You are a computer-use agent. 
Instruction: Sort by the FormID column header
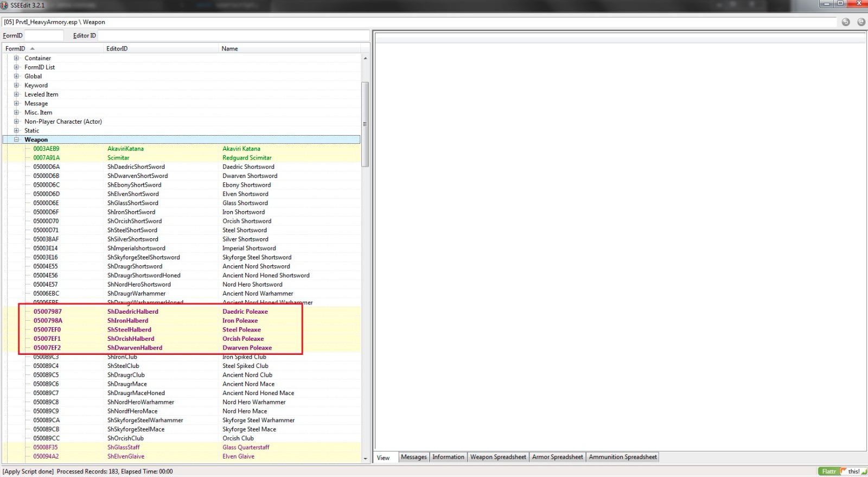[x=15, y=49]
